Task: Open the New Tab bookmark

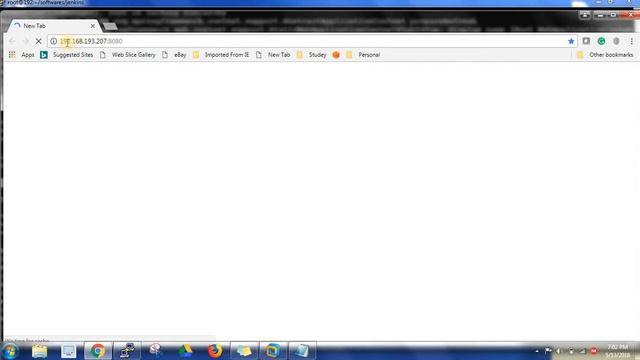Action: [273, 55]
